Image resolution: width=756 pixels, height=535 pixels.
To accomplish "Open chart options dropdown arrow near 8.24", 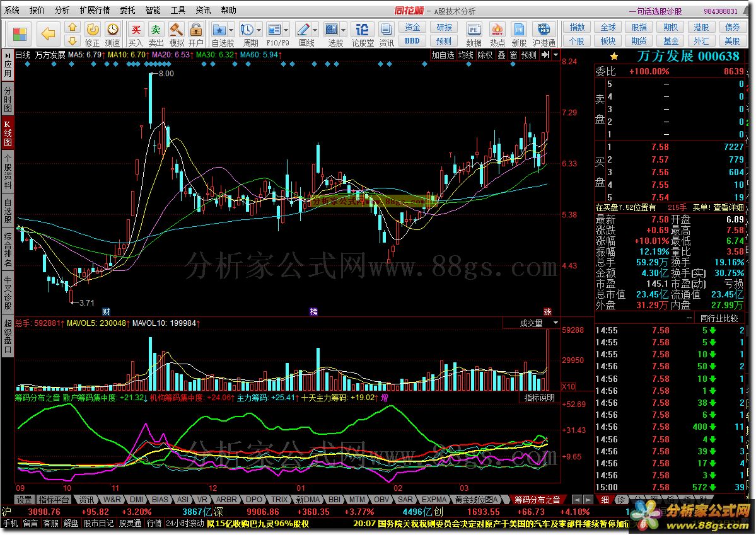I will pos(556,55).
